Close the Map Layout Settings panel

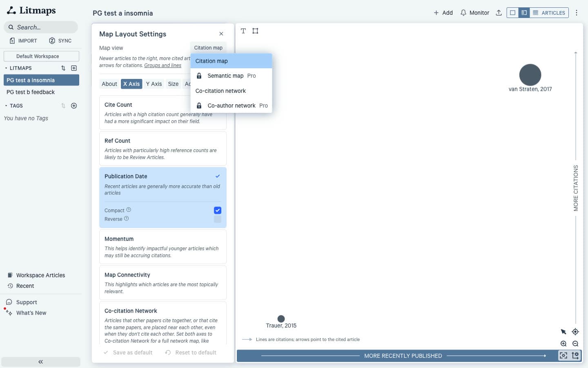coord(221,34)
